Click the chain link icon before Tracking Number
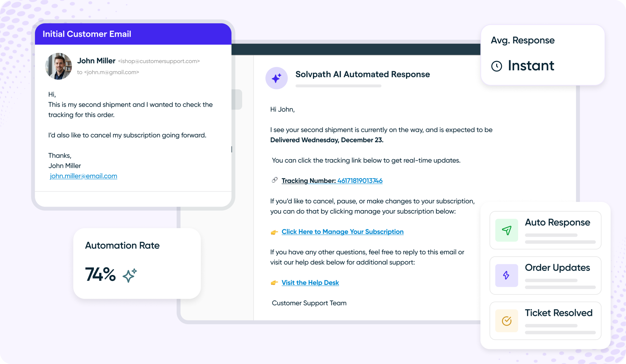This screenshot has width=626, height=364. pyautogui.click(x=274, y=180)
